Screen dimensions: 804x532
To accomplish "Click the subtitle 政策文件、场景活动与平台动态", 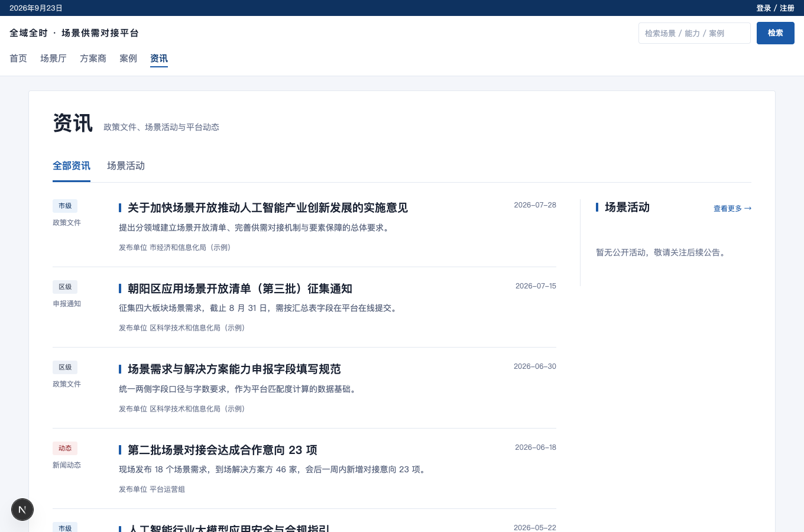I will (x=161, y=127).
